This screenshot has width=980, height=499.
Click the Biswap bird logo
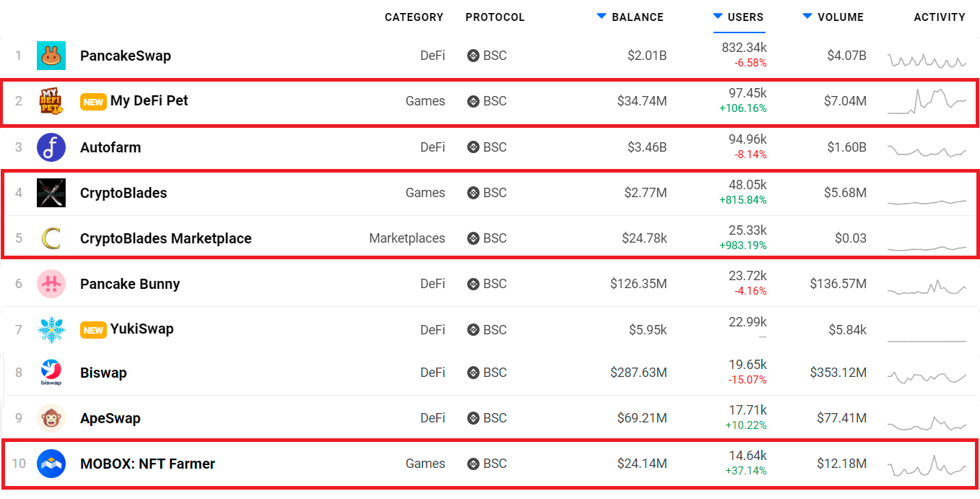pos(51,373)
